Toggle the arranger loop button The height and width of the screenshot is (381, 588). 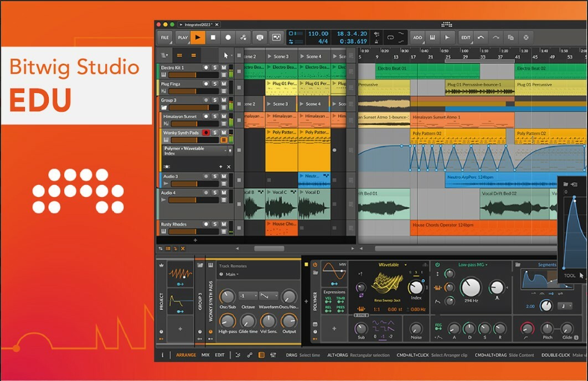click(390, 38)
